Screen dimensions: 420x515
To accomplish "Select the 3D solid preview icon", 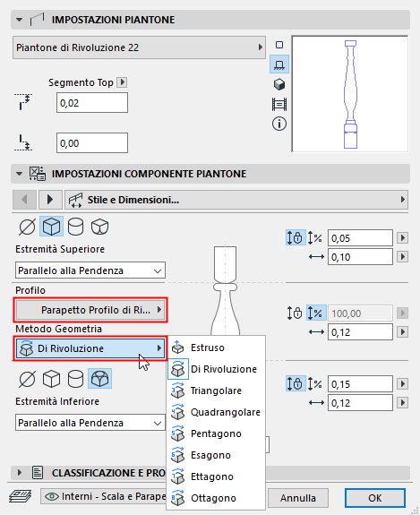I will coord(279,84).
